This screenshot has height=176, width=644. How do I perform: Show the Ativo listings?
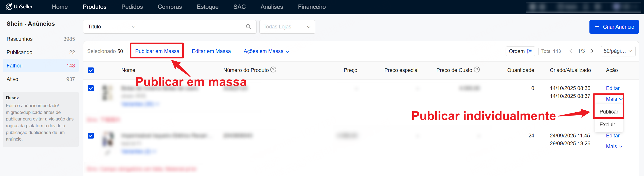click(41, 79)
